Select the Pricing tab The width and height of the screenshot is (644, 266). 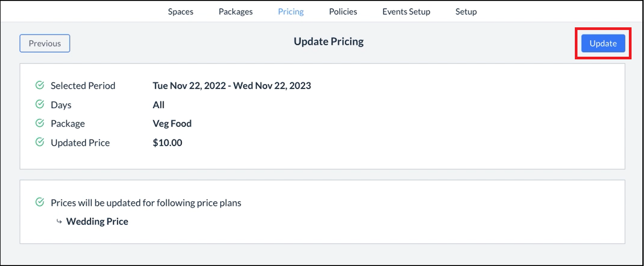tap(291, 12)
